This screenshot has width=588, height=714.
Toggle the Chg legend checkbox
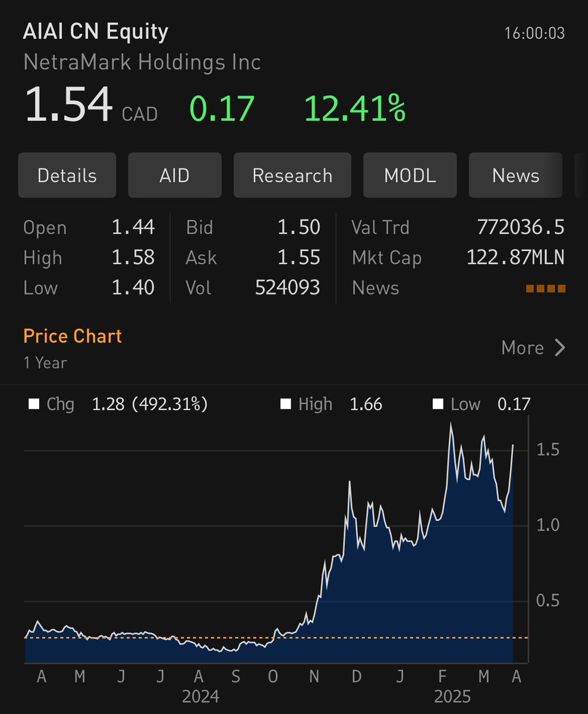tap(33, 405)
